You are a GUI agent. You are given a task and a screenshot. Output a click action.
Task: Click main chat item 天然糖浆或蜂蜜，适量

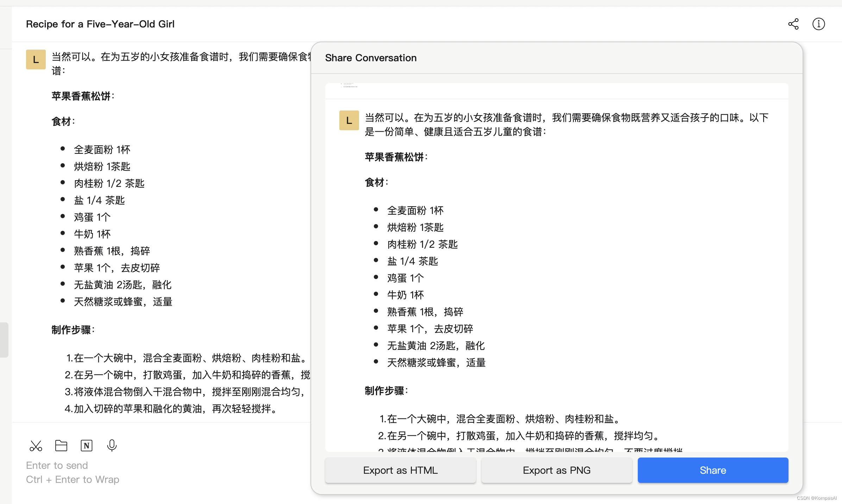coord(123,302)
